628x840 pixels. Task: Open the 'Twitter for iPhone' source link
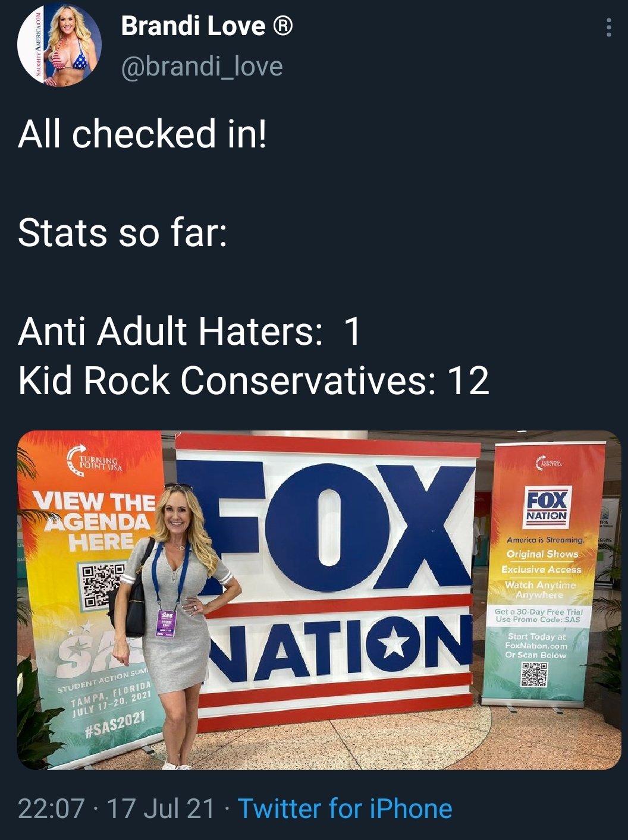(x=345, y=808)
